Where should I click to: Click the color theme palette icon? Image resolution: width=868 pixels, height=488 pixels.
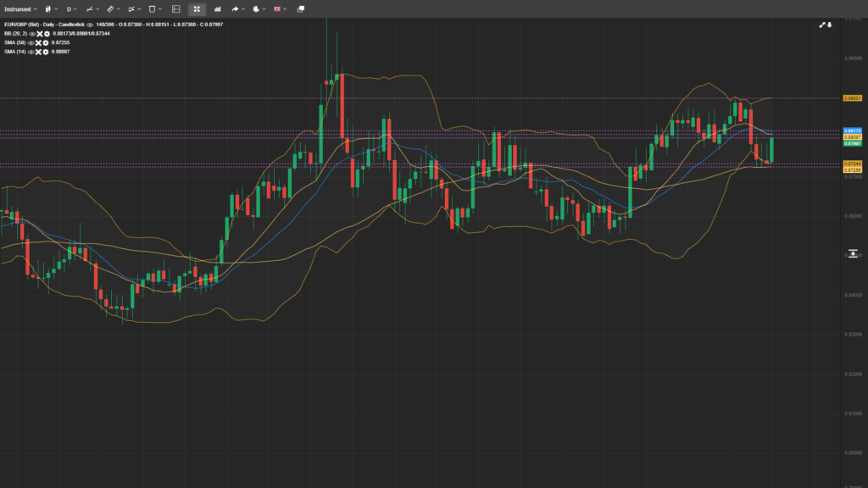click(256, 8)
